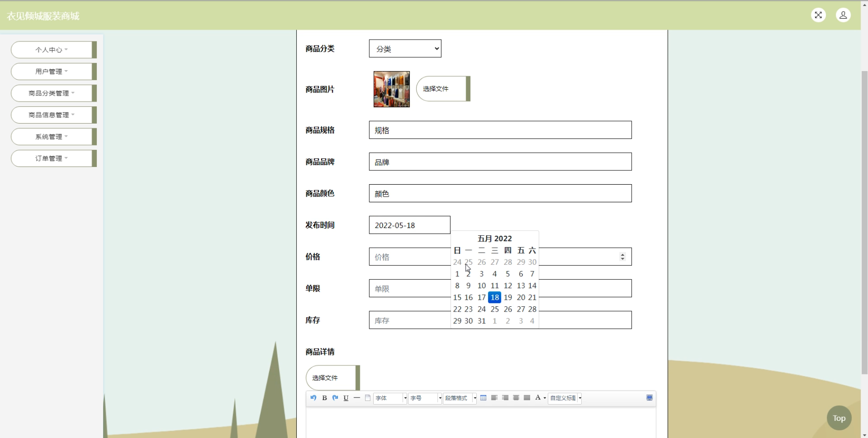Select day 19 in the calendar

click(x=508, y=297)
